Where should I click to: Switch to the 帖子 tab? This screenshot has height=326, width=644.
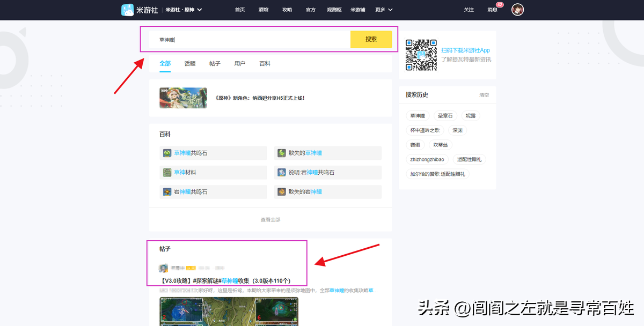click(x=215, y=64)
